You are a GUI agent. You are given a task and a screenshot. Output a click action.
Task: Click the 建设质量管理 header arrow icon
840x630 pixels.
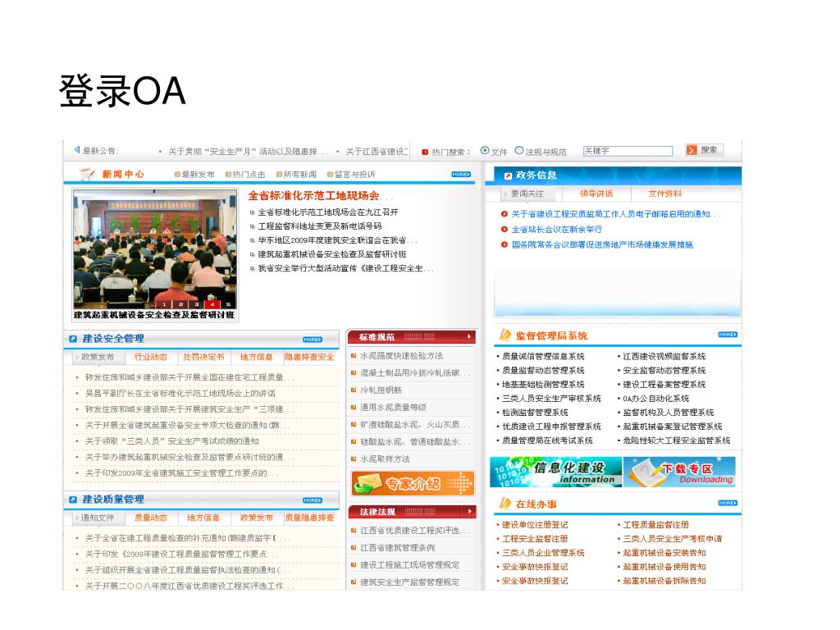pos(73,500)
